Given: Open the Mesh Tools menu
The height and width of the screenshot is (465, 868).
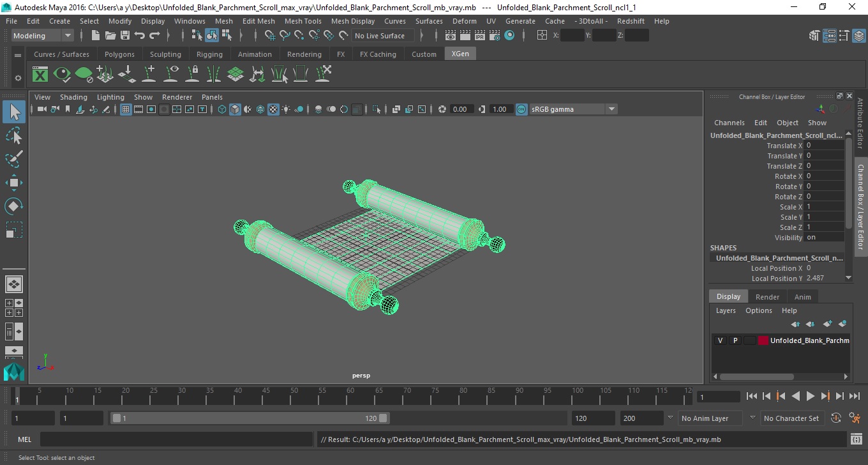Looking at the screenshot, I should point(303,21).
